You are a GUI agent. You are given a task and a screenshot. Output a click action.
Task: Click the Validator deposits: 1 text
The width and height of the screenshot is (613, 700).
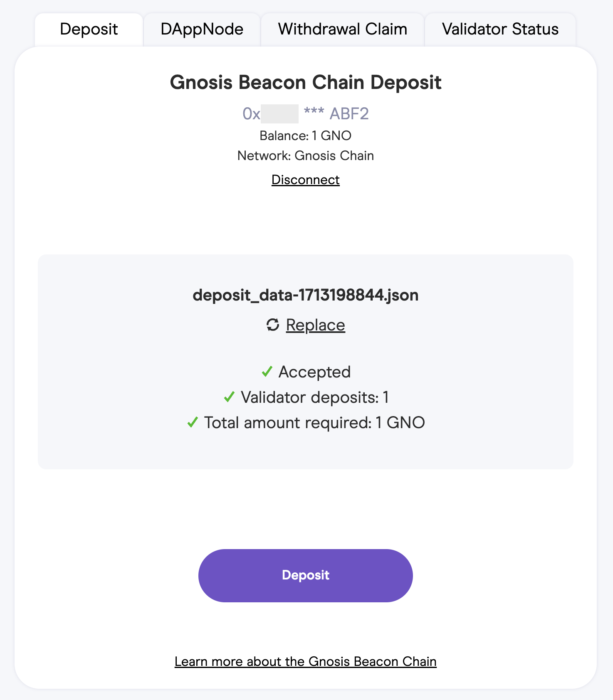(x=314, y=397)
